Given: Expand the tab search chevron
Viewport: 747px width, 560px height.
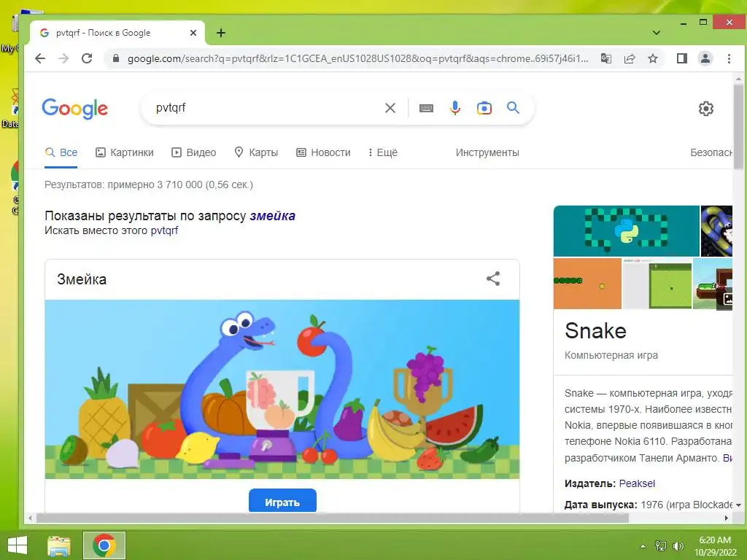Looking at the screenshot, I should pos(656,33).
